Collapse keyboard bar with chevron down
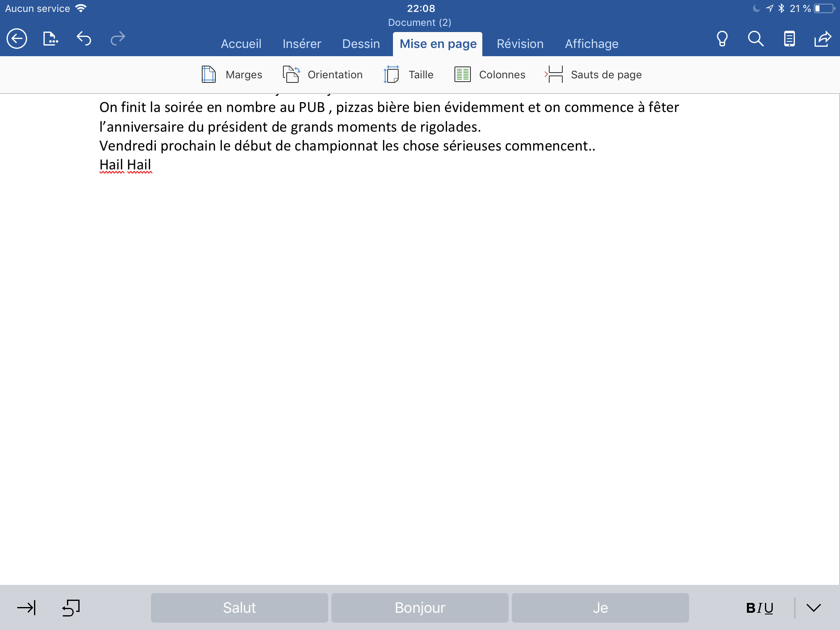The height and width of the screenshot is (630, 840). tap(814, 607)
